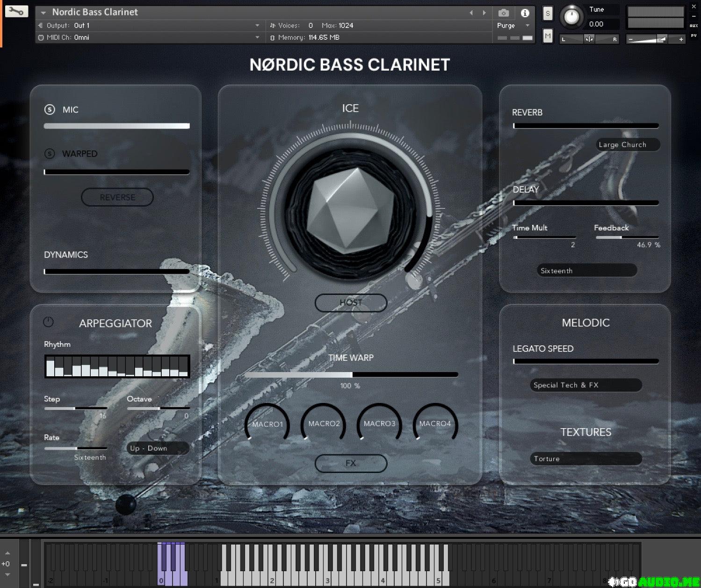Enable the Arpeggiator power button

(48, 322)
